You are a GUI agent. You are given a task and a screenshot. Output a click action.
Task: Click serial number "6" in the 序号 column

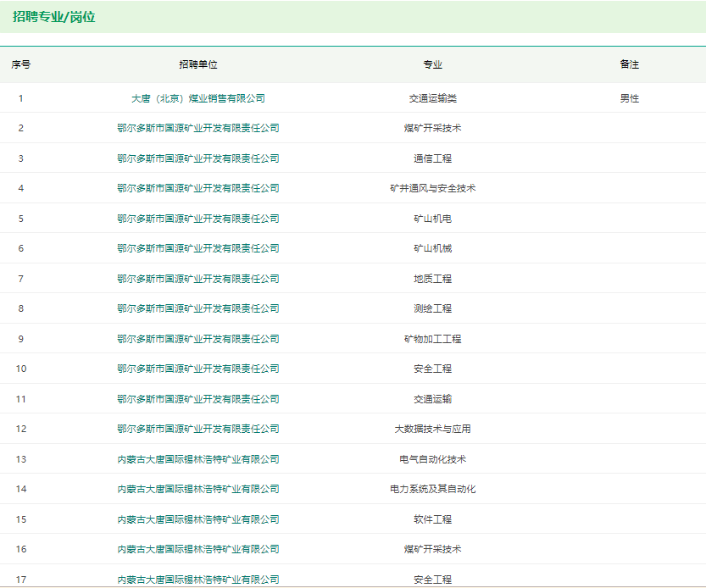tap(20, 248)
